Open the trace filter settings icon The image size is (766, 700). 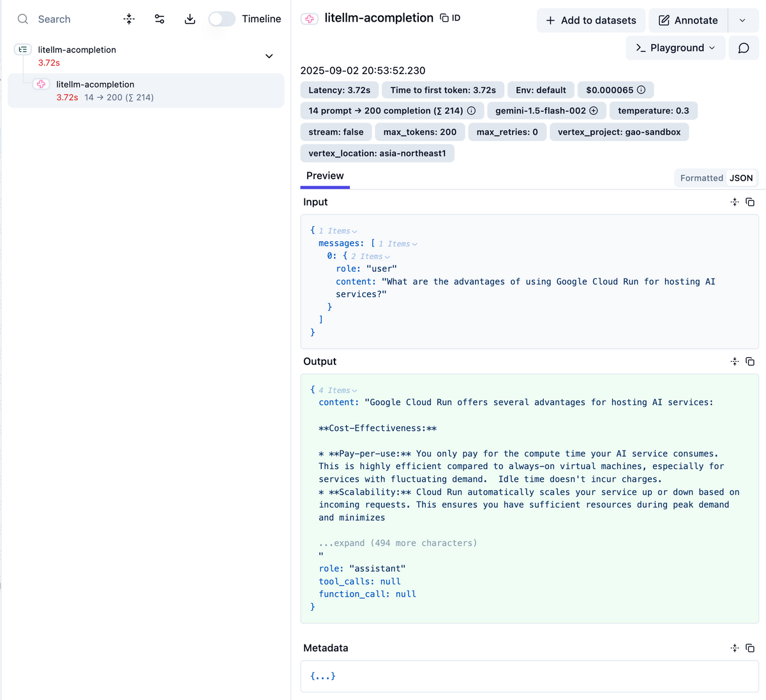[160, 19]
